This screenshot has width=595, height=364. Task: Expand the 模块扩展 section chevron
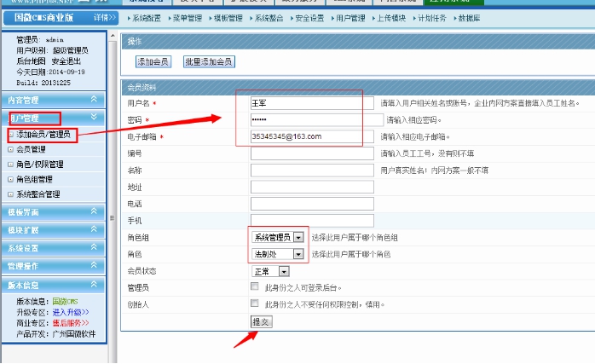point(94,230)
